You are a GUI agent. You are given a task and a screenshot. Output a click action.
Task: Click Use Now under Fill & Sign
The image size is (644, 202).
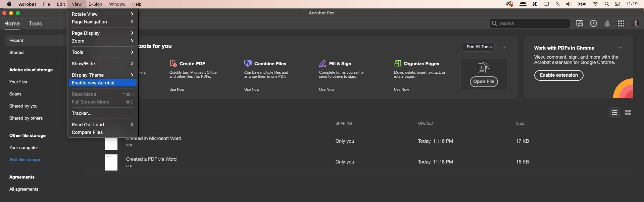327,89
